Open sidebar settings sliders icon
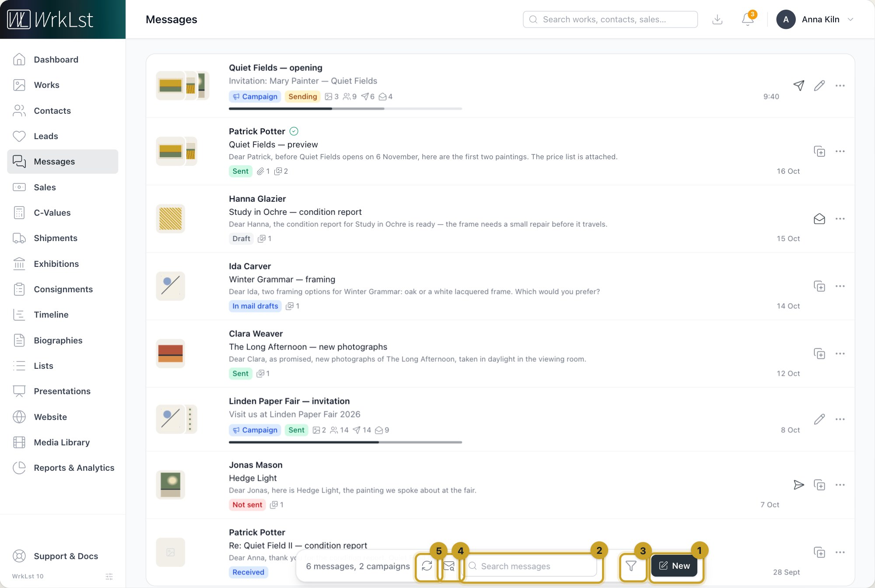Viewport: 875px width, 588px height. pos(109,576)
